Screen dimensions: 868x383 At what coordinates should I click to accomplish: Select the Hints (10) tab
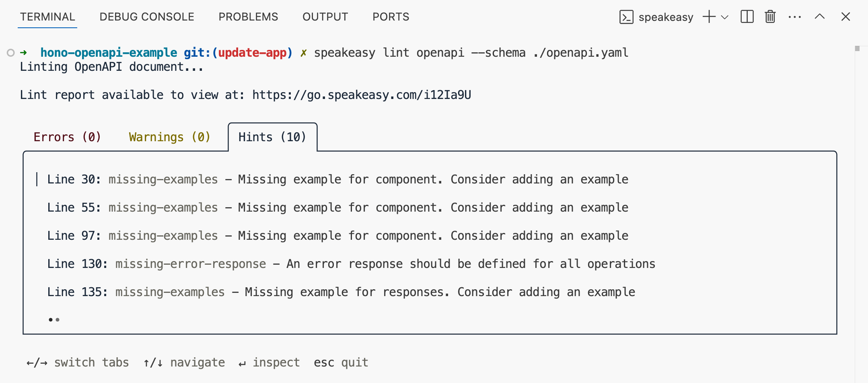pyautogui.click(x=272, y=137)
